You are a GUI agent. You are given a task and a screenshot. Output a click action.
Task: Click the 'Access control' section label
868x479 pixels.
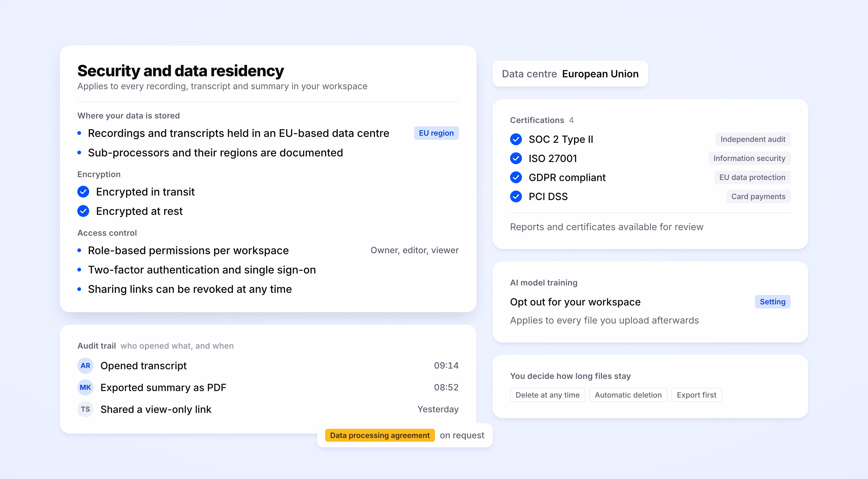tap(107, 233)
